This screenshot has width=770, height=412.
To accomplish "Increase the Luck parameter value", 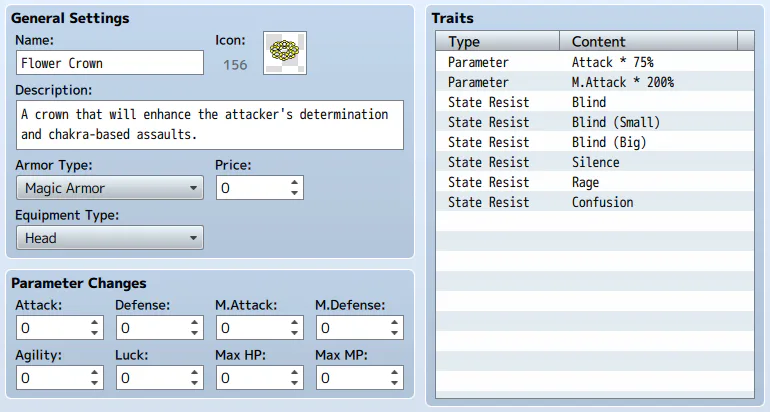I will click(x=194, y=373).
